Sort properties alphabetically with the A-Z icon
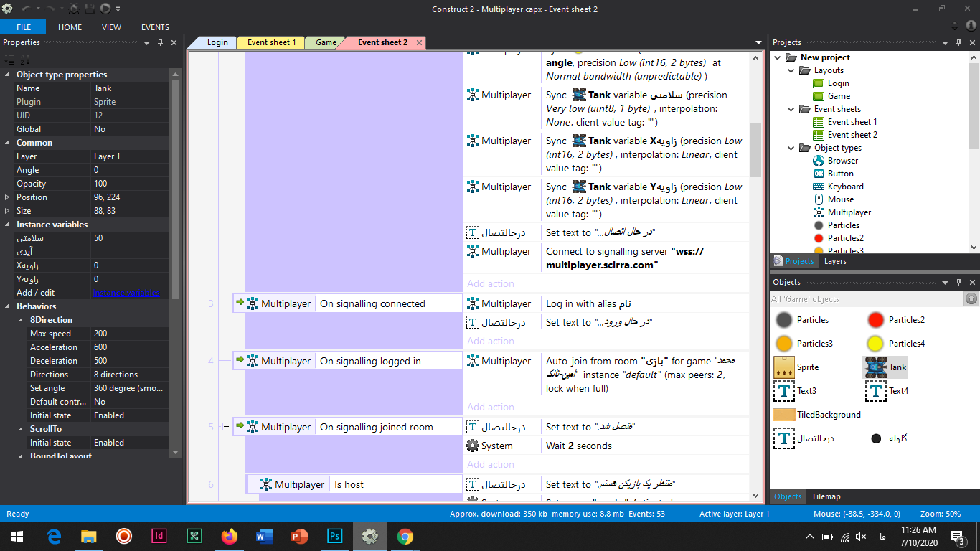The width and height of the screenshot is (980, 551). point(24,60)
